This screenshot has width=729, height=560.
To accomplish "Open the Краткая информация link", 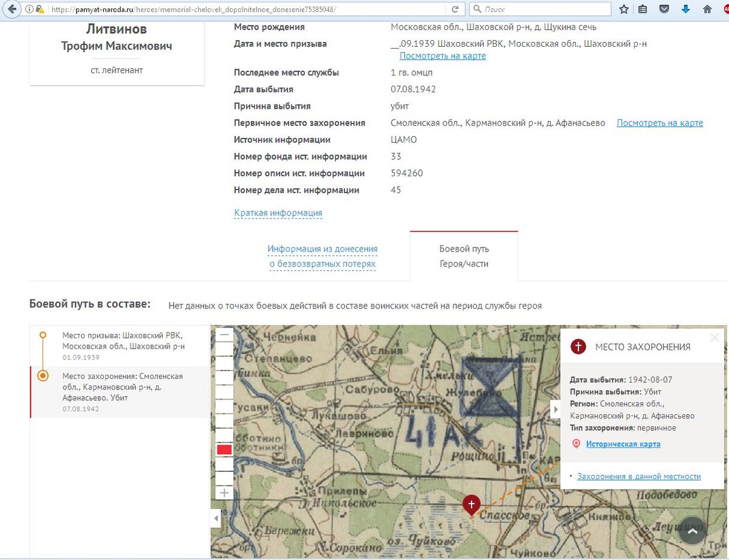I will [x=278, y=213].
